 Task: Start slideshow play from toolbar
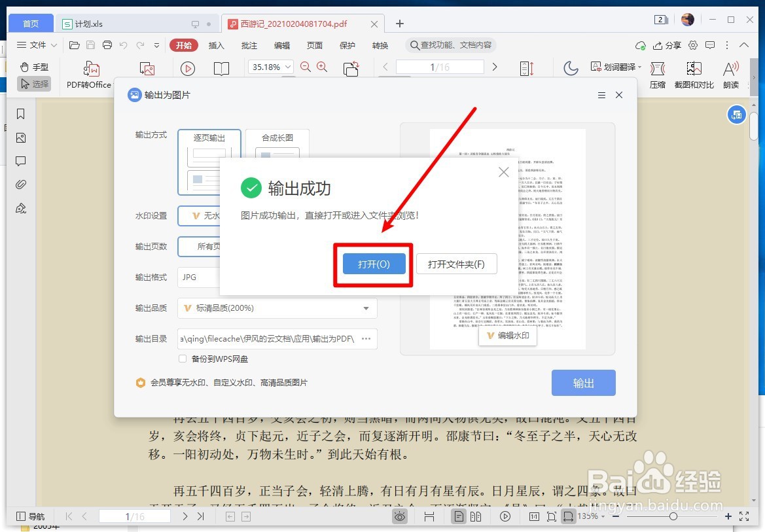click(188, 68)
